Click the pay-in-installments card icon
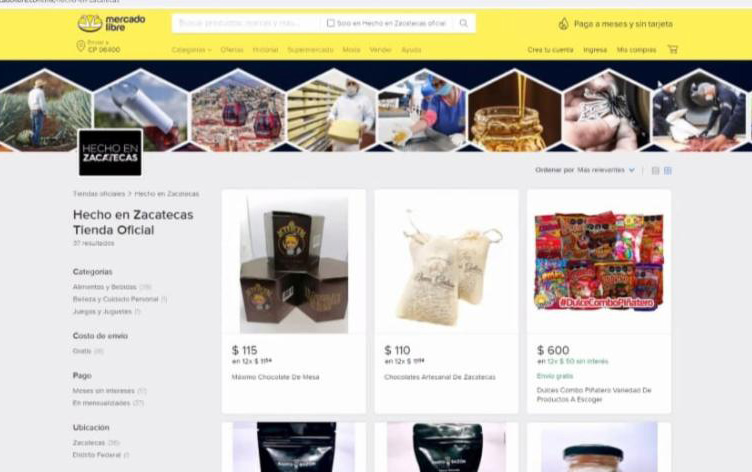The image size is (752, 472). point(564,24)
